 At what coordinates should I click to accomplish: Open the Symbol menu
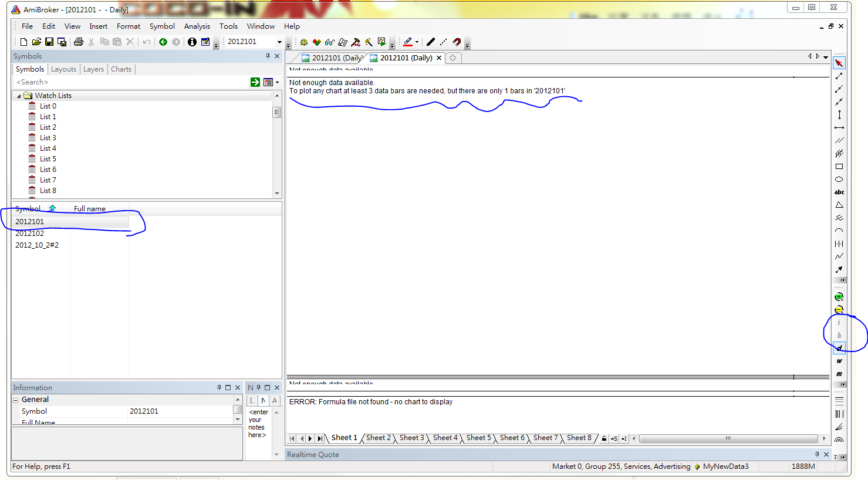click(162, 26)
